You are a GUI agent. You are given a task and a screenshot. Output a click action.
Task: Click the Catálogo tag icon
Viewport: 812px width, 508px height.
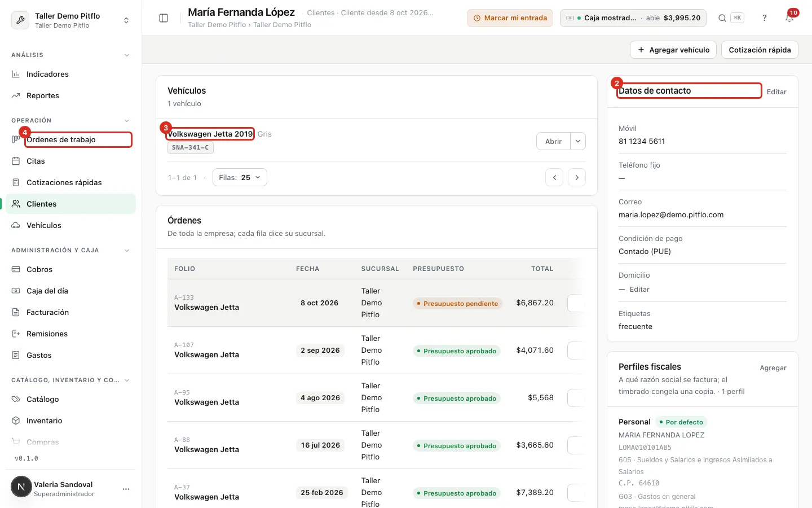(x=16, y=399)
